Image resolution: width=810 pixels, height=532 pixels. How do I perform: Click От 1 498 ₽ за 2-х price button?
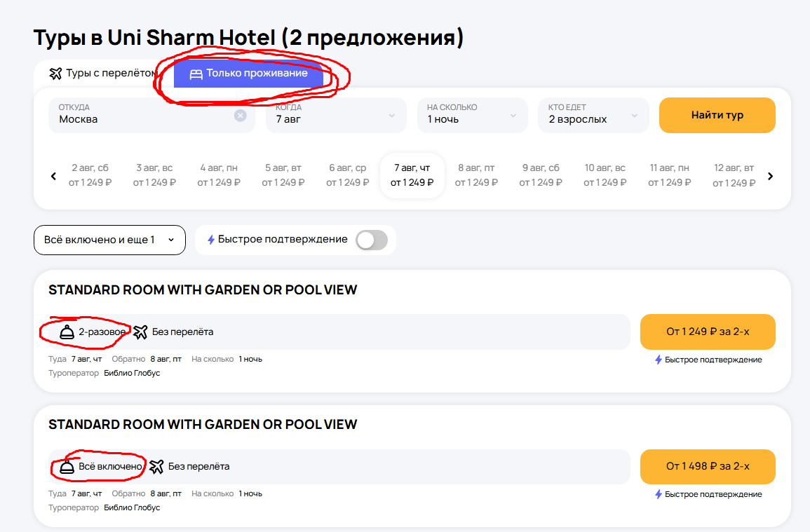[708, 466]
